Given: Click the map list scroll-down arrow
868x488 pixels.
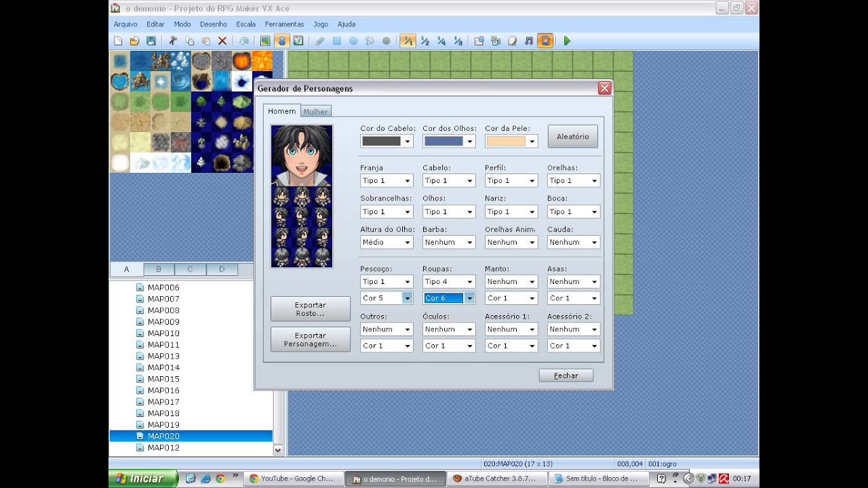Looking at the screenshot, I should click(278, 449).
